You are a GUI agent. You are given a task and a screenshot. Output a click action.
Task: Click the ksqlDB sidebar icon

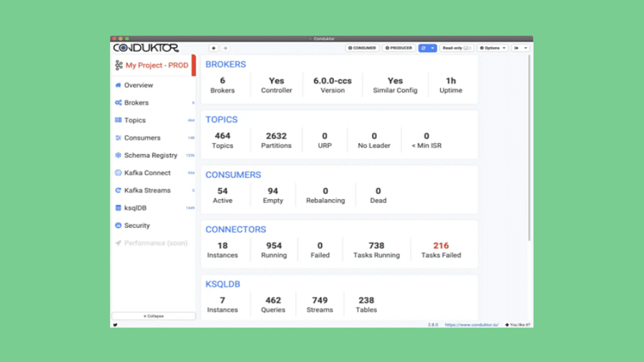118,208
